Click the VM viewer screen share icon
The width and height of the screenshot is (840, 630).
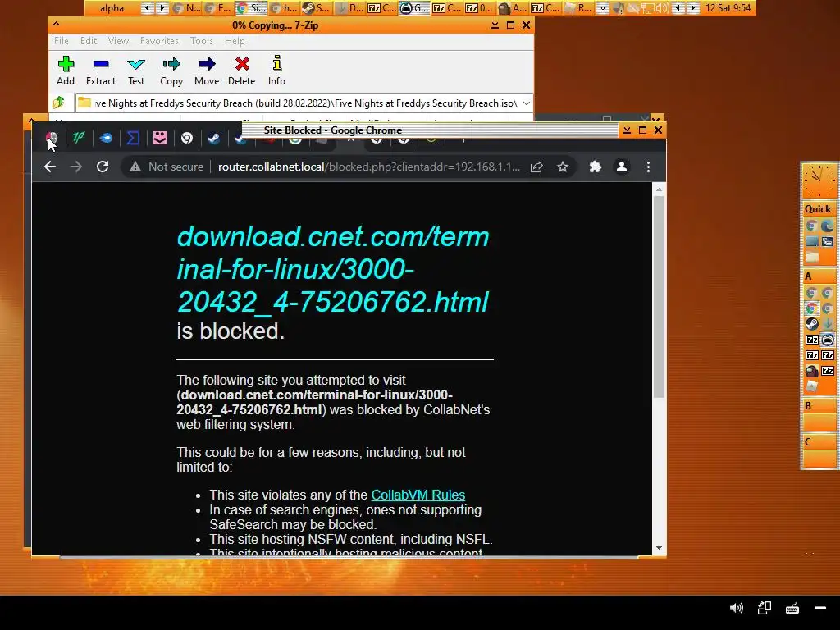[x=765, y=608]
